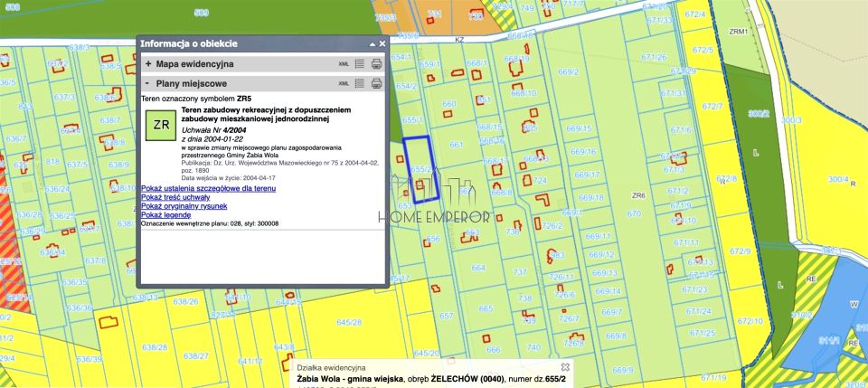Click parcel 664 on the map

tap(477, 268)
